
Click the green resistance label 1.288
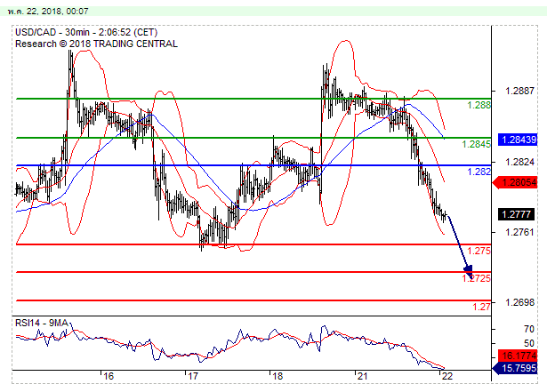pos(479,105)
